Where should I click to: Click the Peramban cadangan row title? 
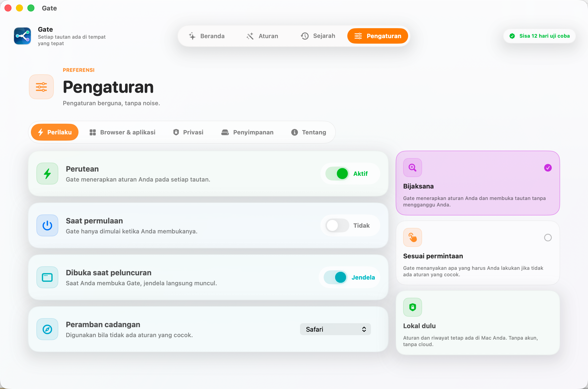tap(103, 325)
